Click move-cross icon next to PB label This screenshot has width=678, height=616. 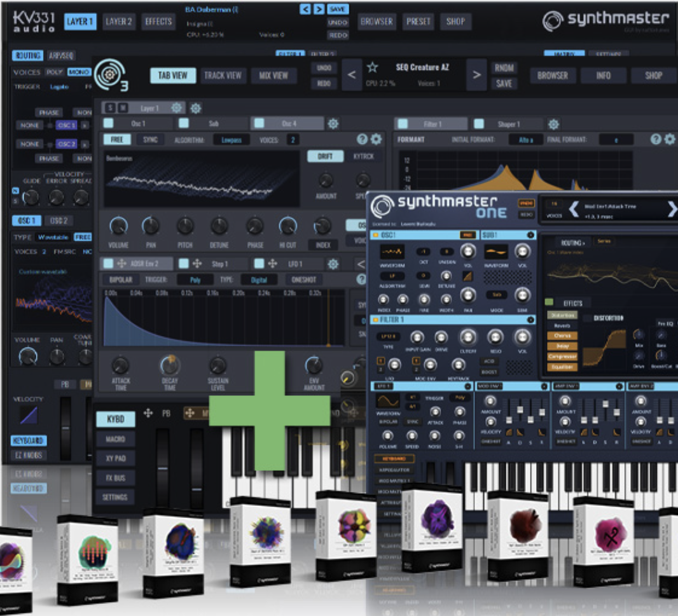pos(148,413)
